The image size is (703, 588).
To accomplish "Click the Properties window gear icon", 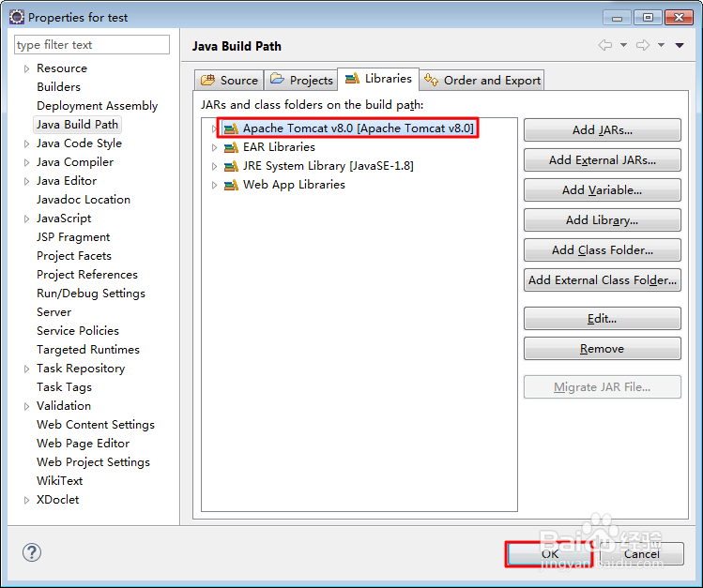I will click(17, 17).
